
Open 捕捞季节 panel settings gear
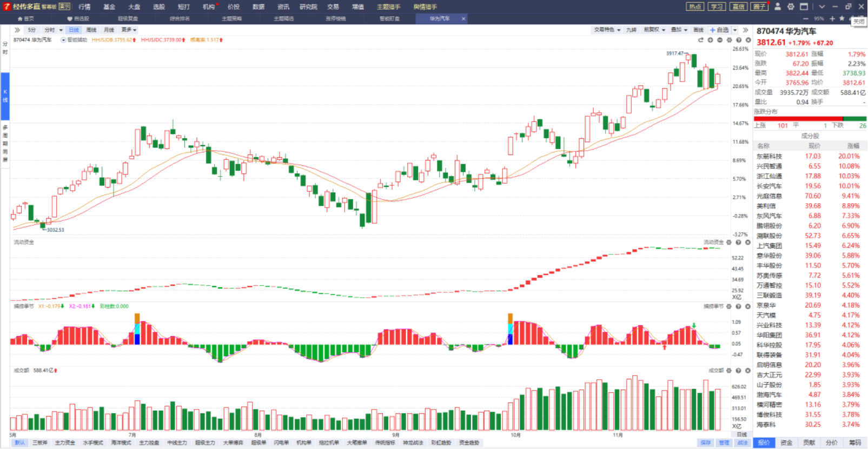coord(729,306)
